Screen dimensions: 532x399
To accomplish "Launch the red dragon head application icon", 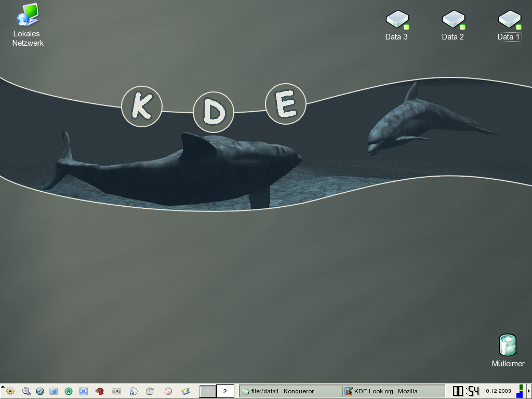I will [99, 391].
